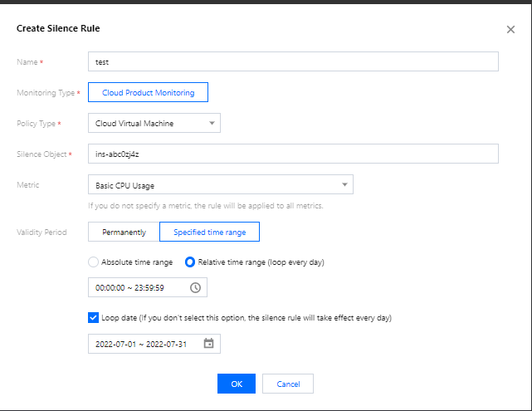532x411 pixels.
Task: Click the Silence Object field ins-abc0zj4z
Action: click(292, 154)
